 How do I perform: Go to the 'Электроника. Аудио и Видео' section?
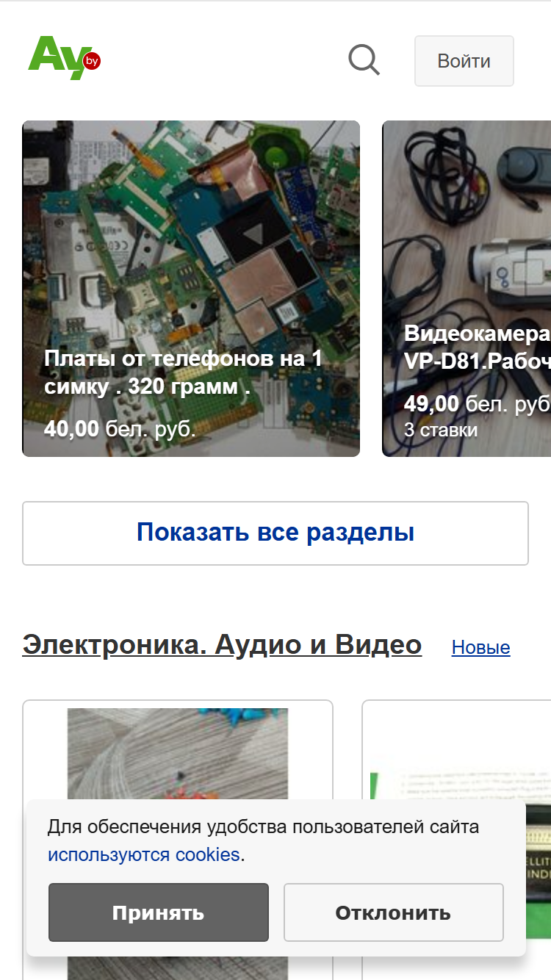tap(222, 644)
